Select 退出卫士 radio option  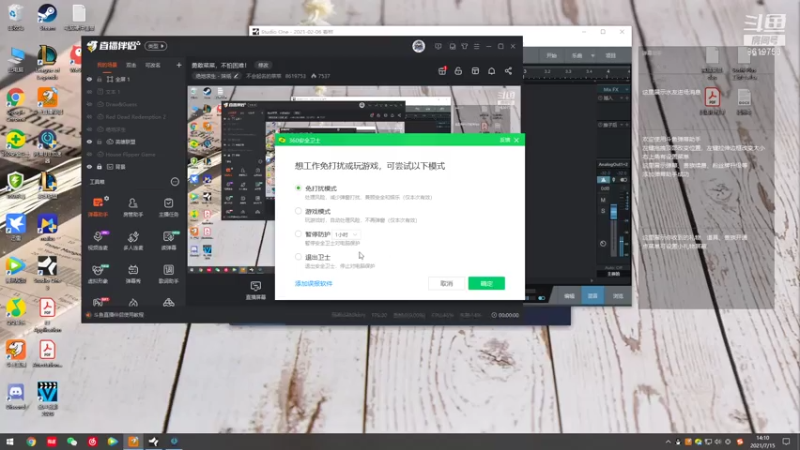298,257
